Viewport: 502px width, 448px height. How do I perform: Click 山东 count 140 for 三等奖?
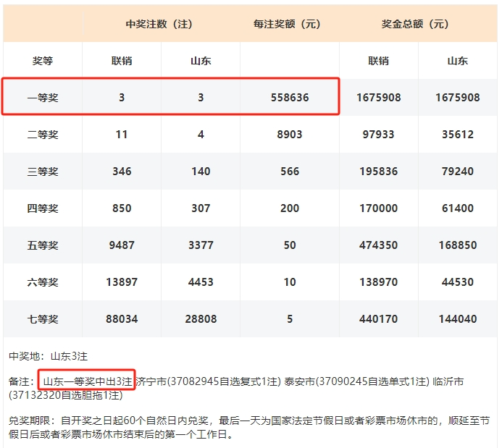click(x=201, y=172)
